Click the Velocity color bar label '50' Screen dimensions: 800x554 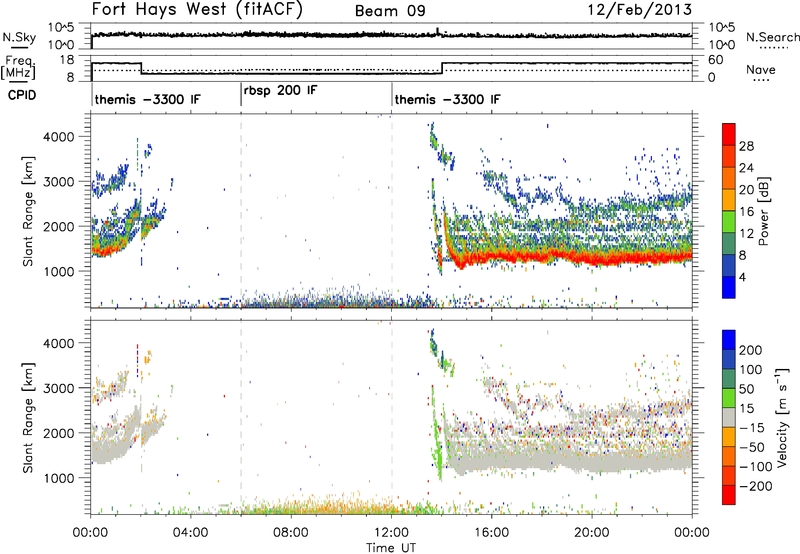tap(746, 389)
